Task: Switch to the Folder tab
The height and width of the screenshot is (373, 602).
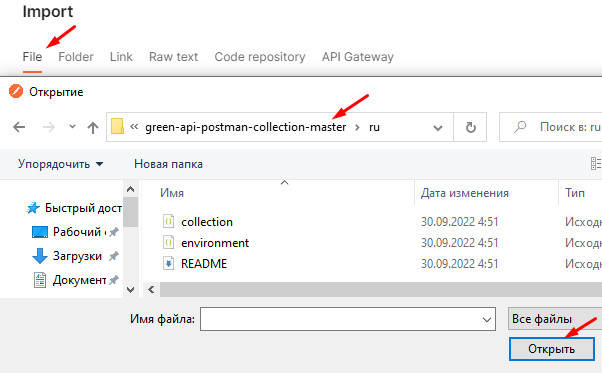Action: 76,57
